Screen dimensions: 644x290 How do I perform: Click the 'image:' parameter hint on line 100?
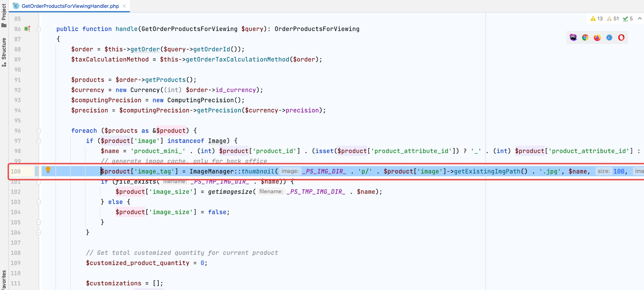point(290,171)
